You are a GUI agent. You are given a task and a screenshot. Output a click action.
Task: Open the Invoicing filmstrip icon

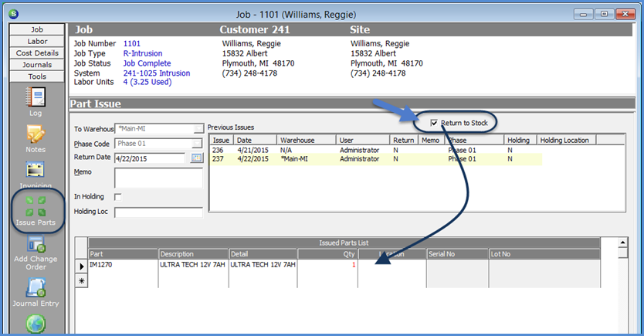pos(36,170)
